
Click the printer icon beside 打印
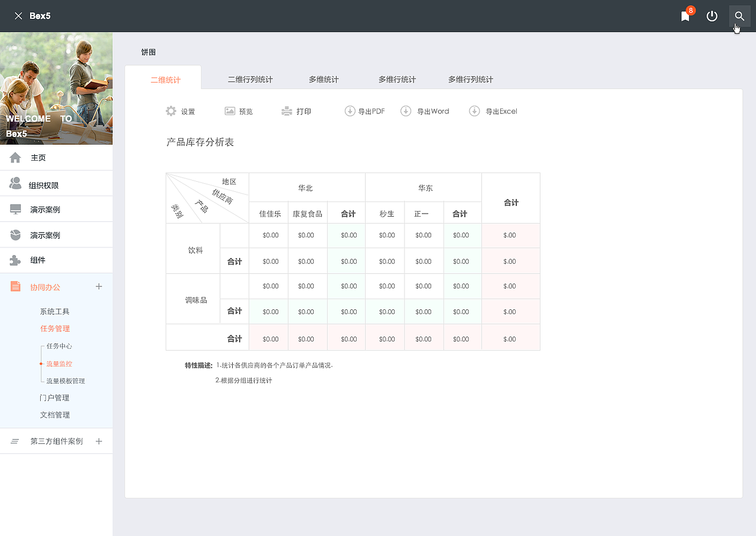(287, 111)
